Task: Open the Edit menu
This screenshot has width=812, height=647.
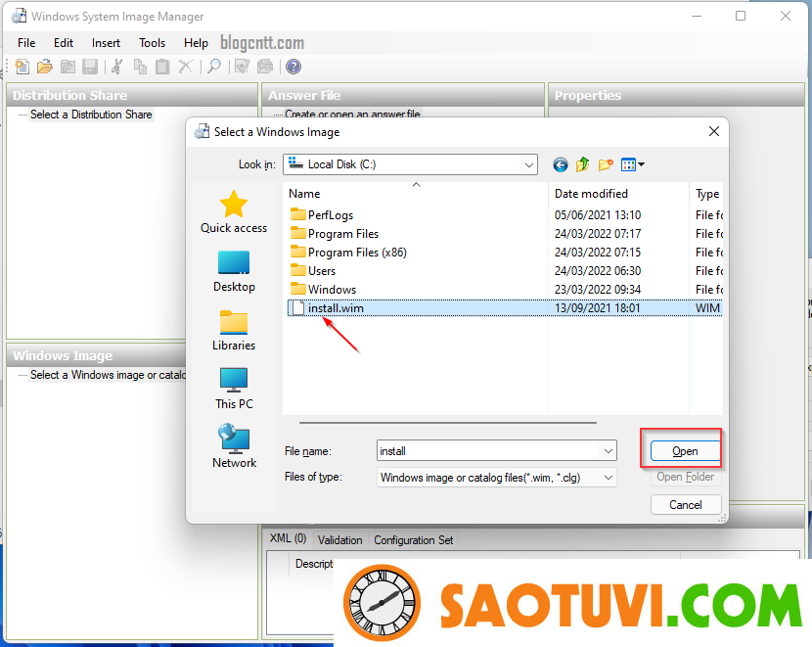Action: point(64,43)
